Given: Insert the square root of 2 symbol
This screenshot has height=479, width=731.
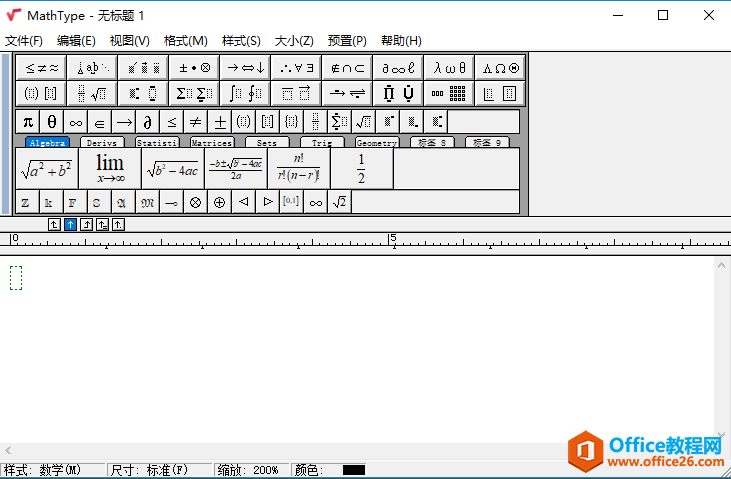Looking at the screenshot, I should (340, 202).
